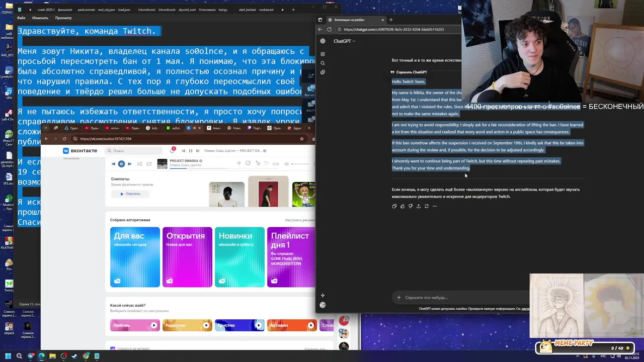The height and width of the screenshot is (362, 644).
Task: Copy the ChatGPT response
Action: 394,206
